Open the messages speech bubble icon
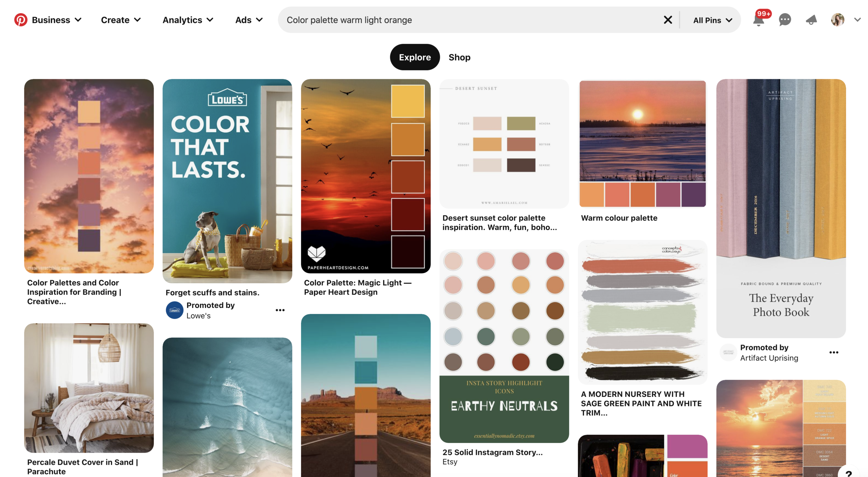Image resolution: width=868 pixels, height=477 pixels. pyautogui.click(x=785, y=20)
